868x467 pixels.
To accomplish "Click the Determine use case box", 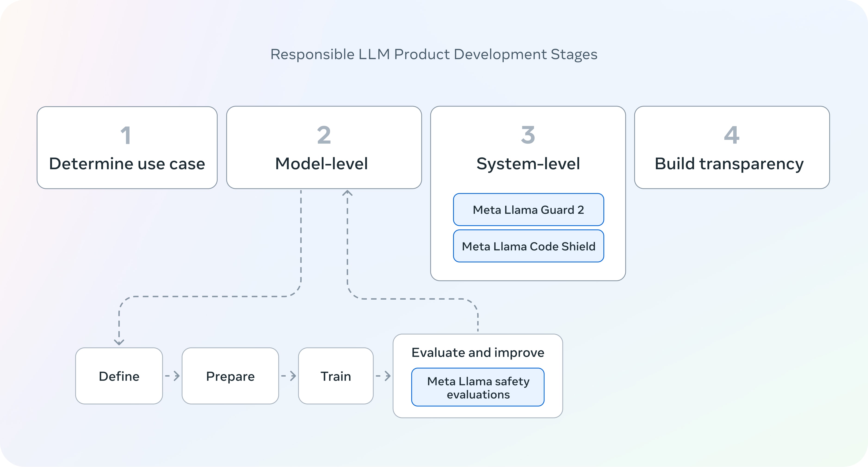I will pyautogui.click(x=127, y=164).
